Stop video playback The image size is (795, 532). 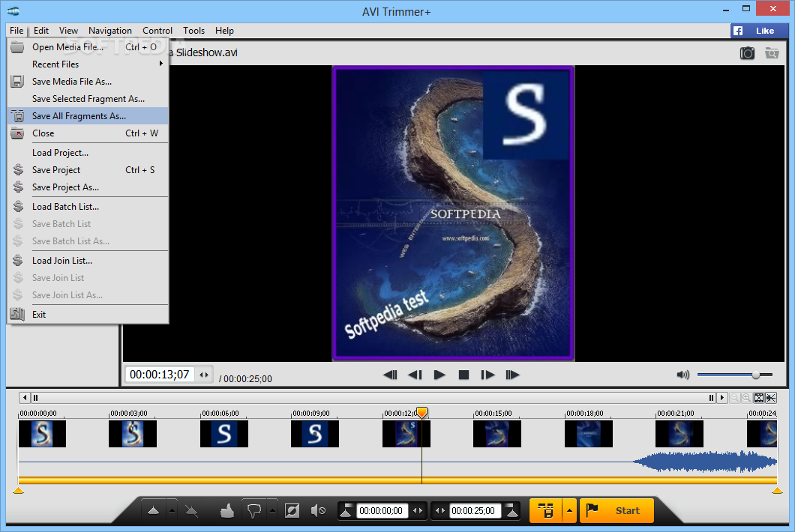[463, 375]
